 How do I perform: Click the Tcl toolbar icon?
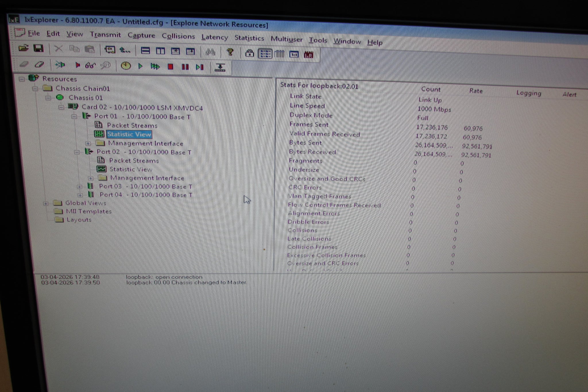click(x=294, y=54)
